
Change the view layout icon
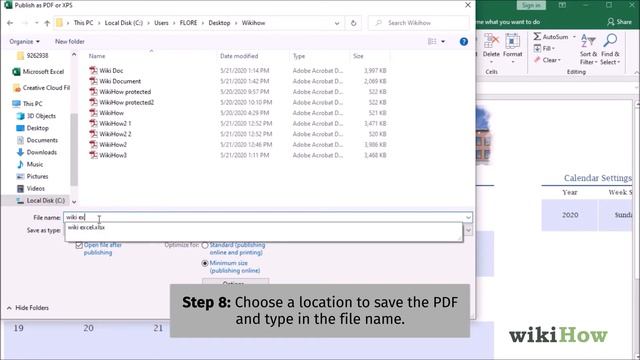pyautogui.click(x=432, y=42)
